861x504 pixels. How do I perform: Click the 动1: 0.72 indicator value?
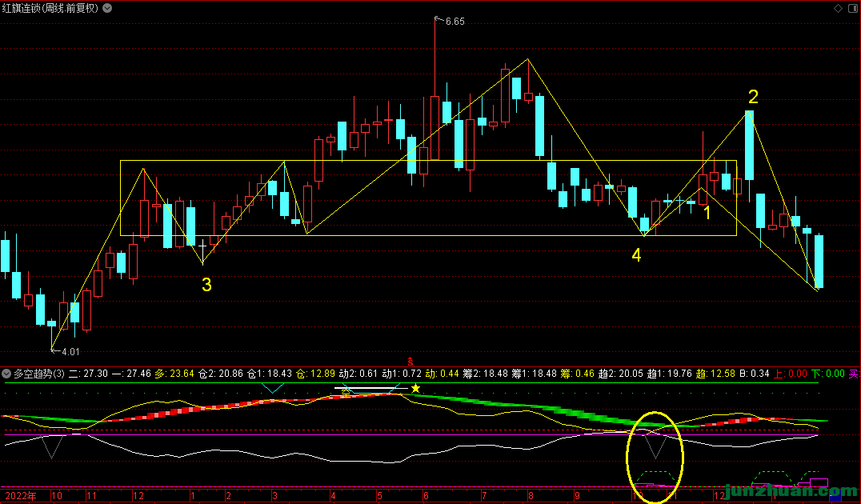click(x=402, y=374)
